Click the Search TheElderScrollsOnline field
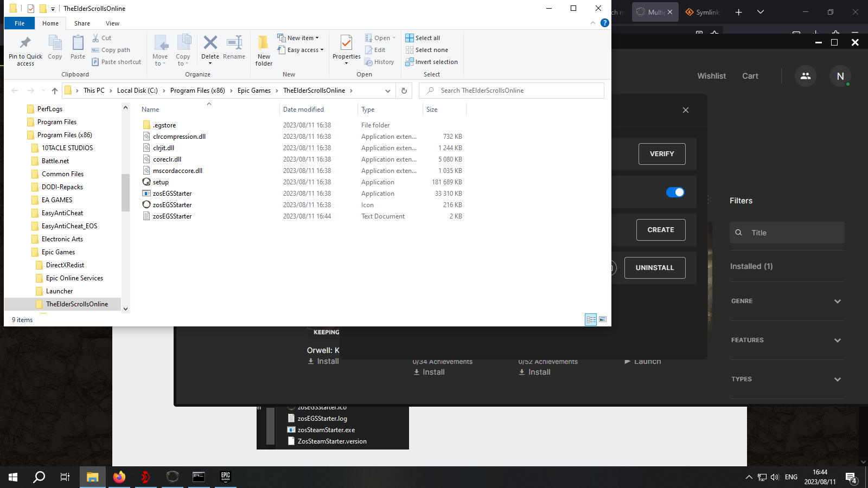Screen dimensions: 868x488 [512, 91]
